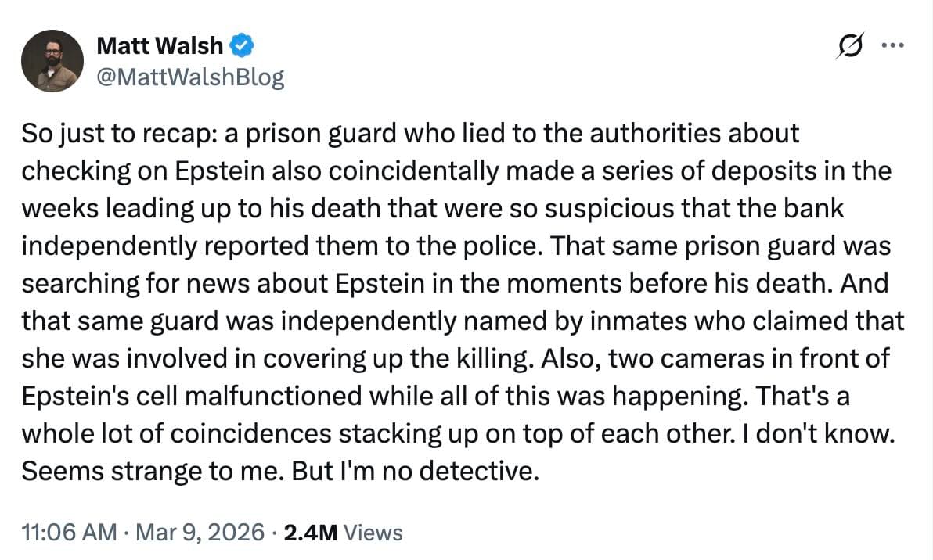
Task: Click the display name Matt Walsh
Action: point(160,45)
